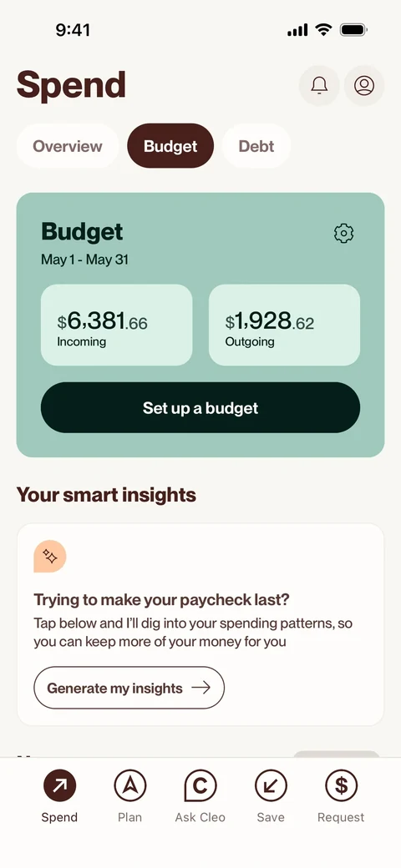Image resolution: width=401 pixels, height=868 pixels.
Task: Tap the Your smart insights header
Action: (x=106, y=495)
